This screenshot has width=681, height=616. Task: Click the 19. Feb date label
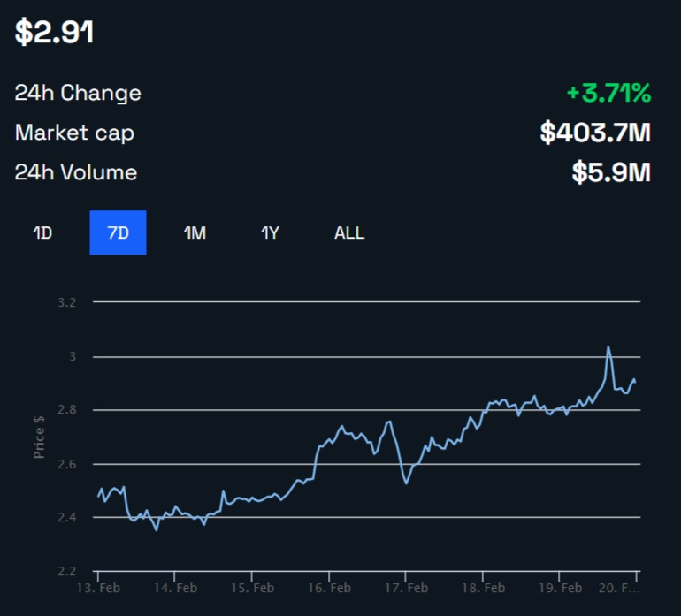tap(561, 587)
